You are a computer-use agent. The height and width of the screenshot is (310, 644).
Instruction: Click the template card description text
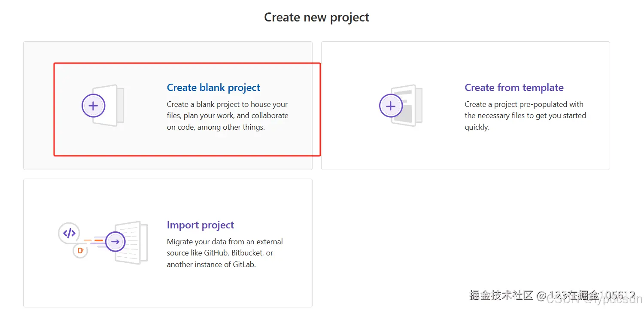525,115
